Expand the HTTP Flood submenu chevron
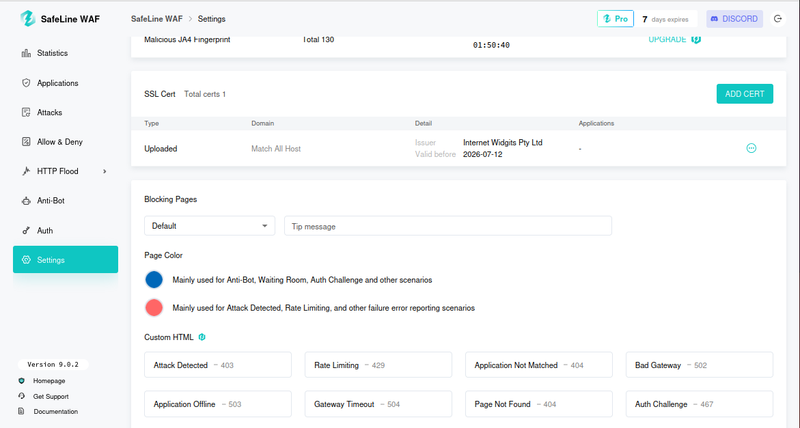The image size is (800, 428). [105, 171]
